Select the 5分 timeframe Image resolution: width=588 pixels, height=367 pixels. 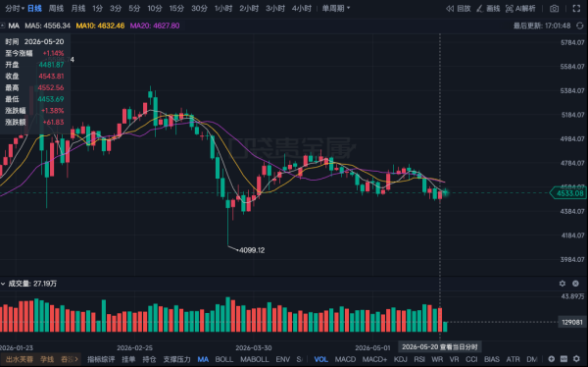click(134, 8)
